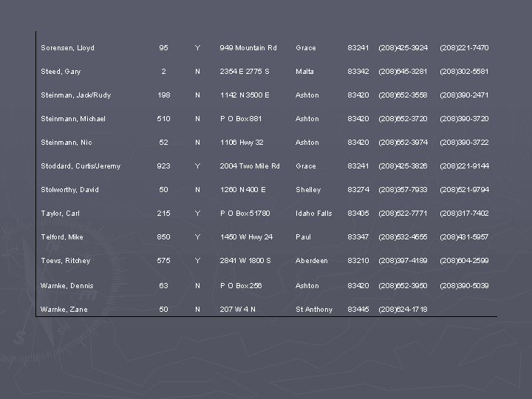Image resolution: width=532 pixels, height=399 pixels.
Task: Select second phone (208)390-2471
Action: [464, 95]
